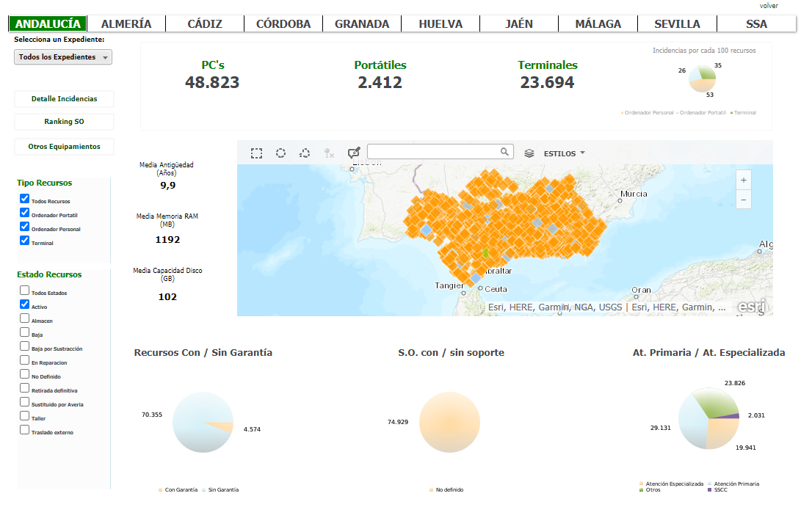The image size is (812, 507).
Task: Click the Ceuta marker on map
Action: (480, 288)
